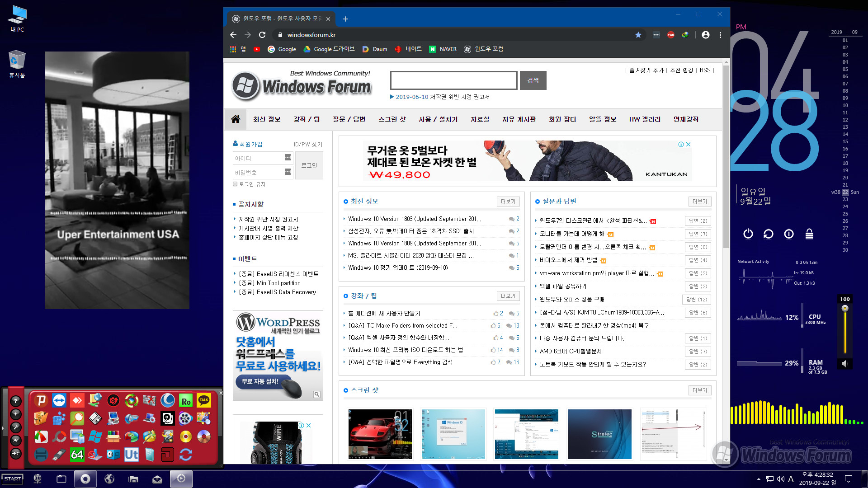The height and width of the screenshot is (488, 868).
Task: Open the mail envelope taskbar icon
Action: pos(157,479)
